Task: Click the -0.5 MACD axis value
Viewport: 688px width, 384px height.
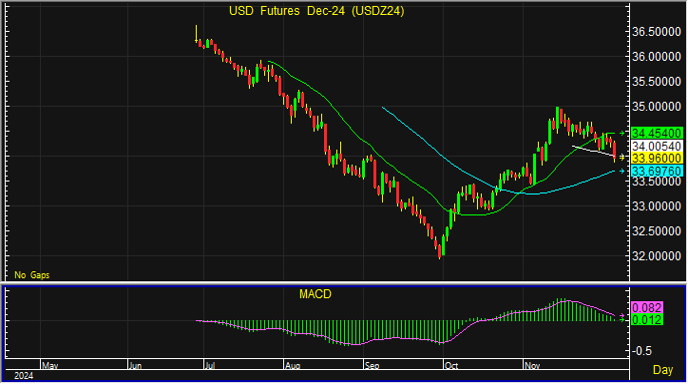Action: point(641,351)
